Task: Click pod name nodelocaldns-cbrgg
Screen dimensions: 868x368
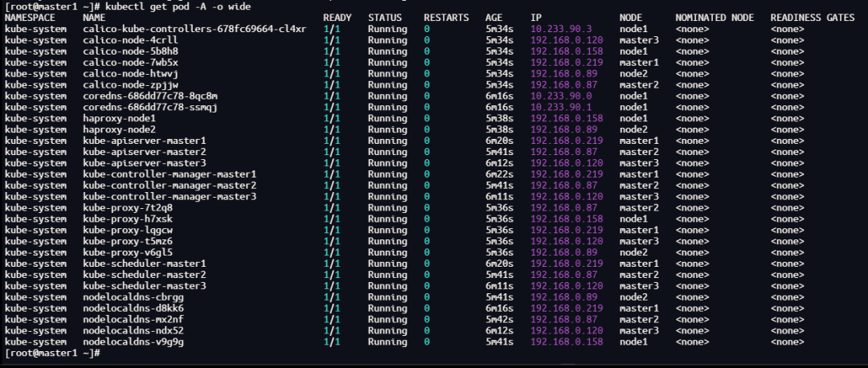Action: (133, 297)
